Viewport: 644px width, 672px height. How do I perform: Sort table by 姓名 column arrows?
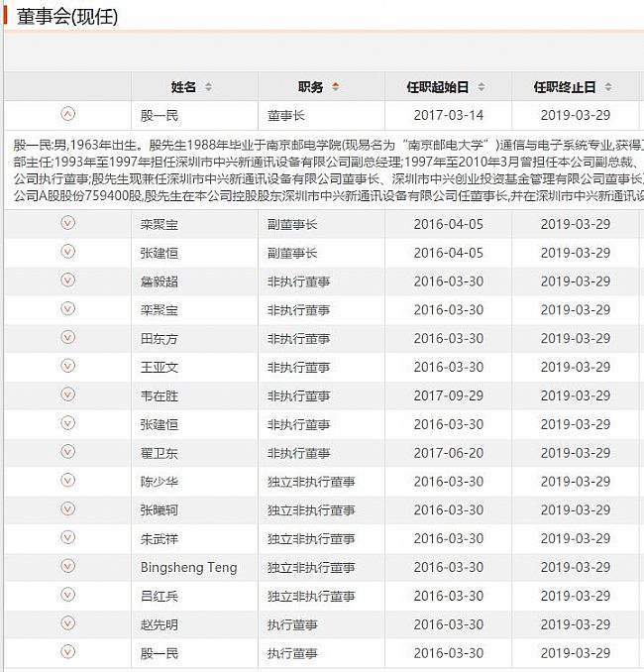[208, 86]
